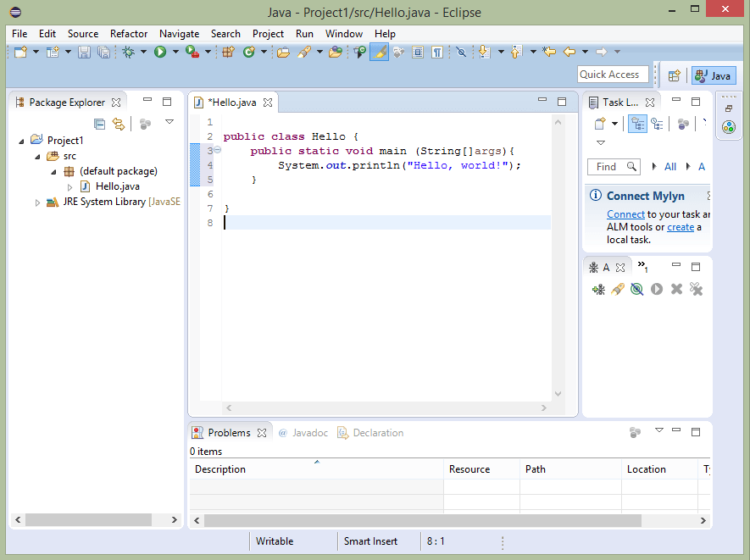Image resolution: width=750 pixels, height=560 pixels.
Task: Open Package Explorer view menu triangle
Action: click(x=169, y=123)
